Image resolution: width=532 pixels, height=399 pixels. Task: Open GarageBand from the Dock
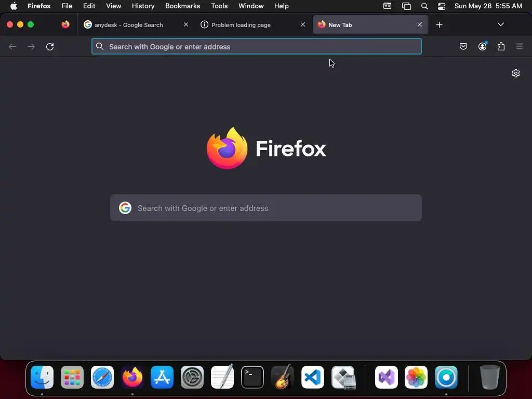(x=282, y=377)
